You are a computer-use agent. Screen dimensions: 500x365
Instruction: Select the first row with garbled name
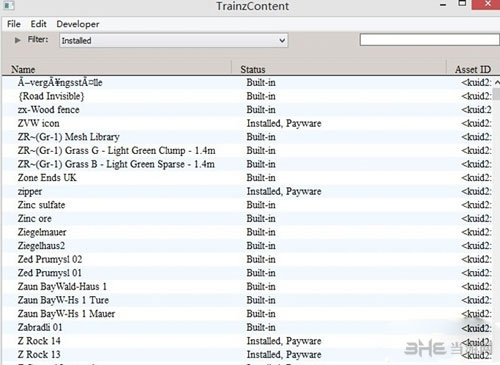point(248,82)
